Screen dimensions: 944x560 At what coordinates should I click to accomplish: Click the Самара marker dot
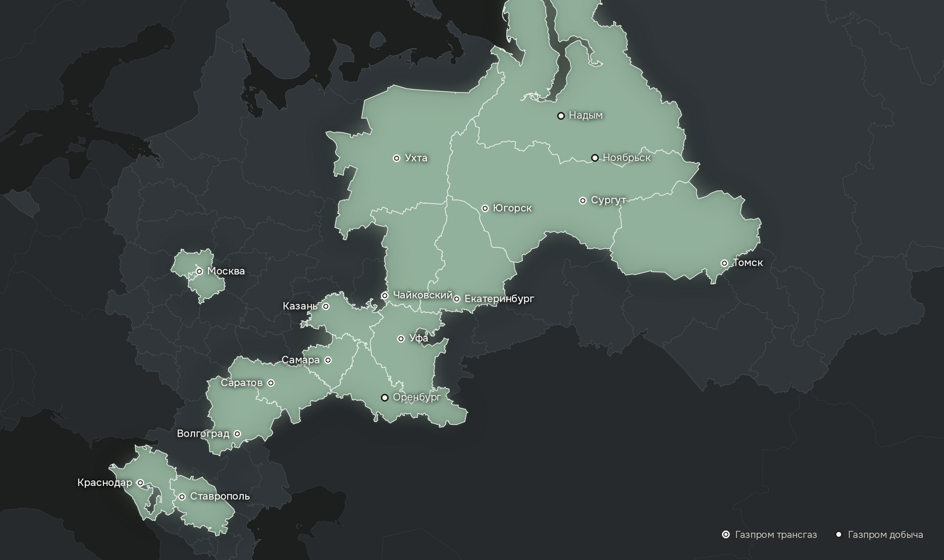coord(328,361)
